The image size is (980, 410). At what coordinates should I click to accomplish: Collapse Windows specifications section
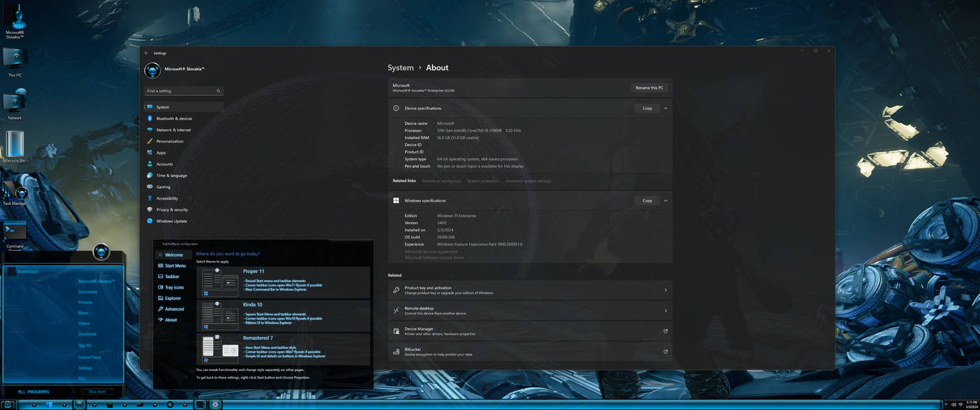(666, 201)
